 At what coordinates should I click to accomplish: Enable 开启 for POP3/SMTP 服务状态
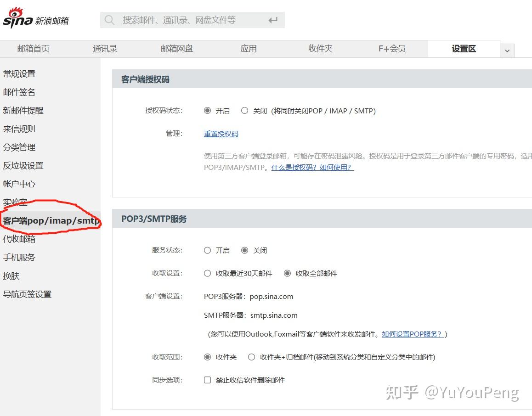[207, 250]
